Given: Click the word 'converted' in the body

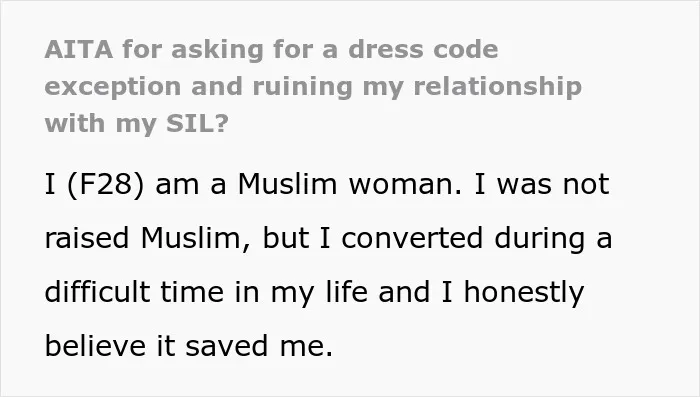Looking at the screenshot, I should tap(412, 238).
